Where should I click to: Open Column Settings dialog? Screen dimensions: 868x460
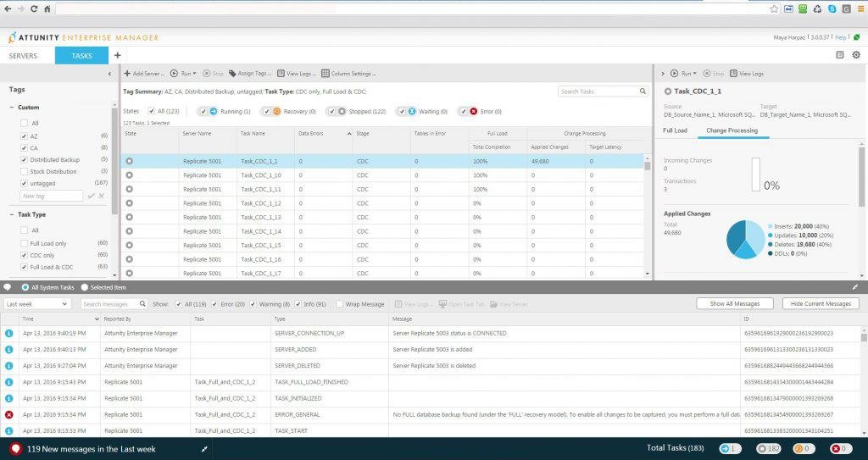pos(348,73)
